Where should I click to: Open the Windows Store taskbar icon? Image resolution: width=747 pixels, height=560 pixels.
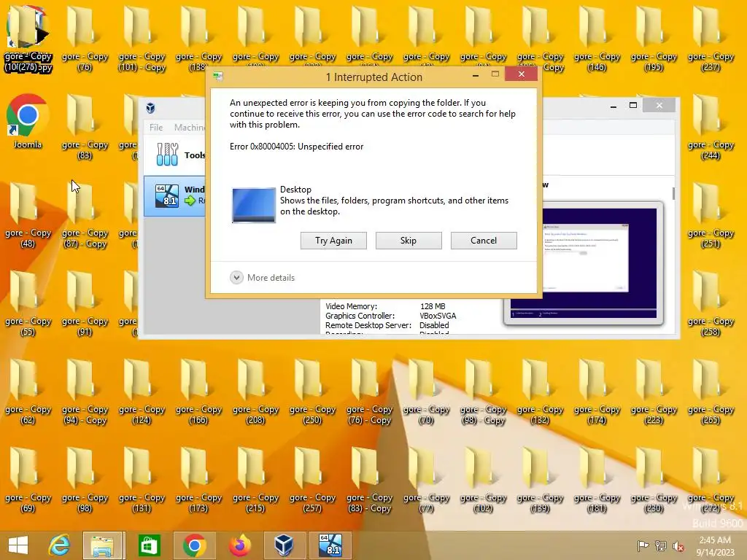coord(149,545)
